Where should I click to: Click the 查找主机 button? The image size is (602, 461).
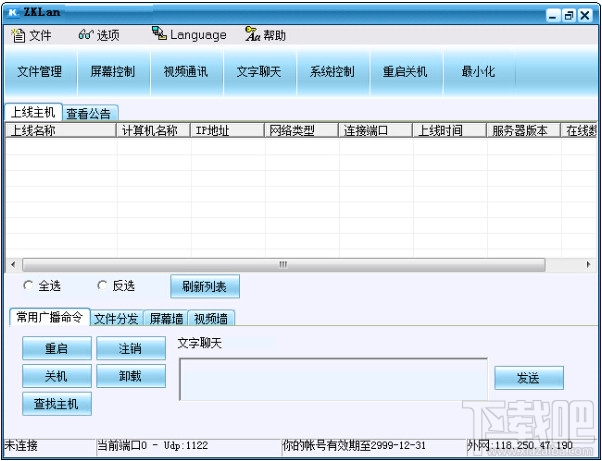point(57,404)
